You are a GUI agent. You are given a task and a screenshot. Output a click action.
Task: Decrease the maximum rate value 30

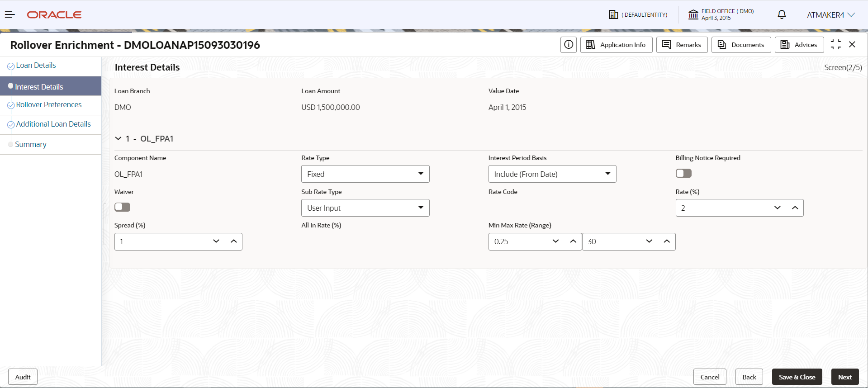649,241
